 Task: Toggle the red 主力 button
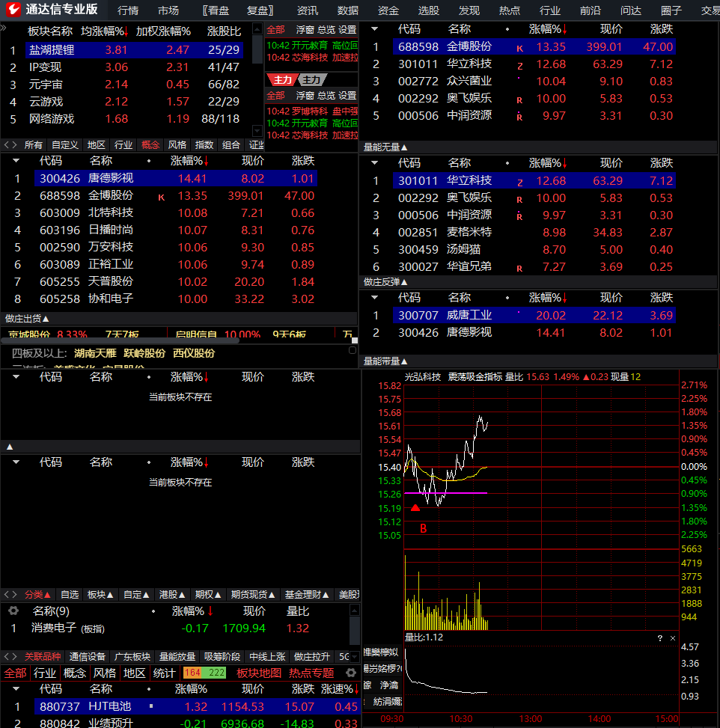click(x=282, y=80)
